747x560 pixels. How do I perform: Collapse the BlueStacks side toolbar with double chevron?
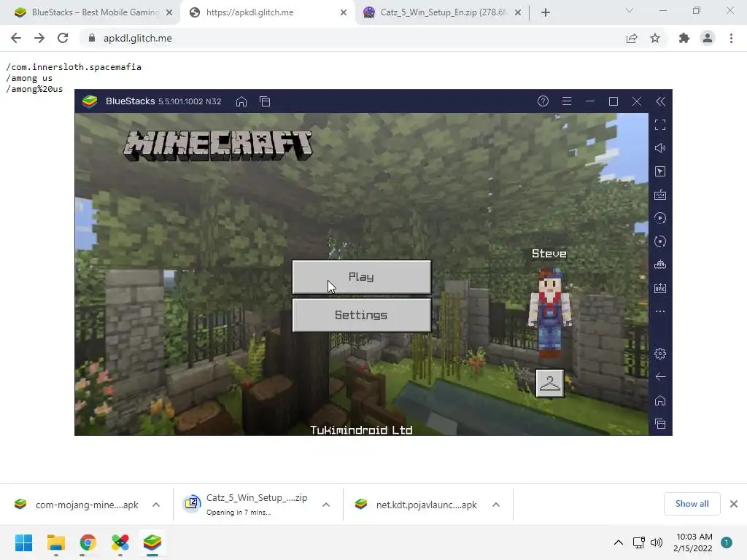(x=660, y=101)
